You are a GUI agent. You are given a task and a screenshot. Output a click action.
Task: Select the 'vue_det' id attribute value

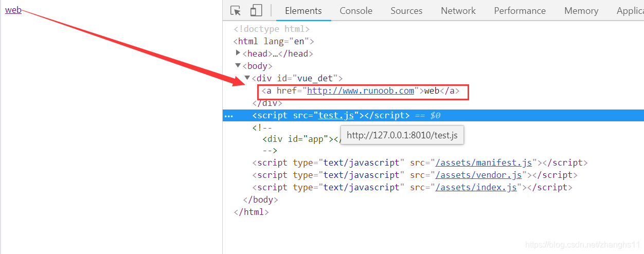[x=314, y=79]
